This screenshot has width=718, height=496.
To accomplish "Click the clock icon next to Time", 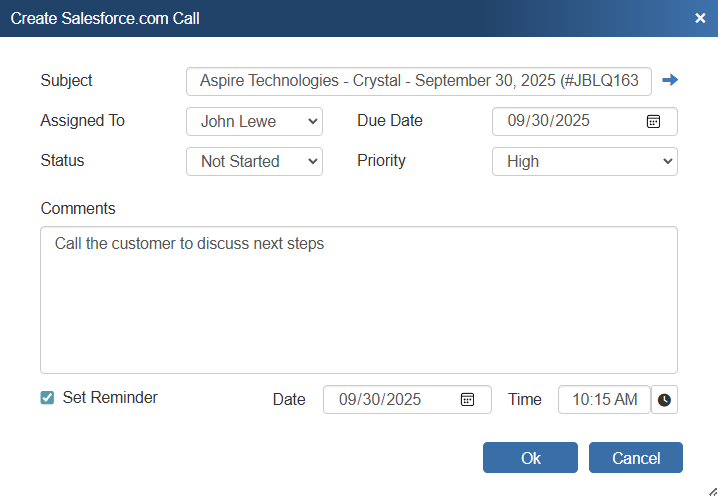I will (x=664, y=400).
